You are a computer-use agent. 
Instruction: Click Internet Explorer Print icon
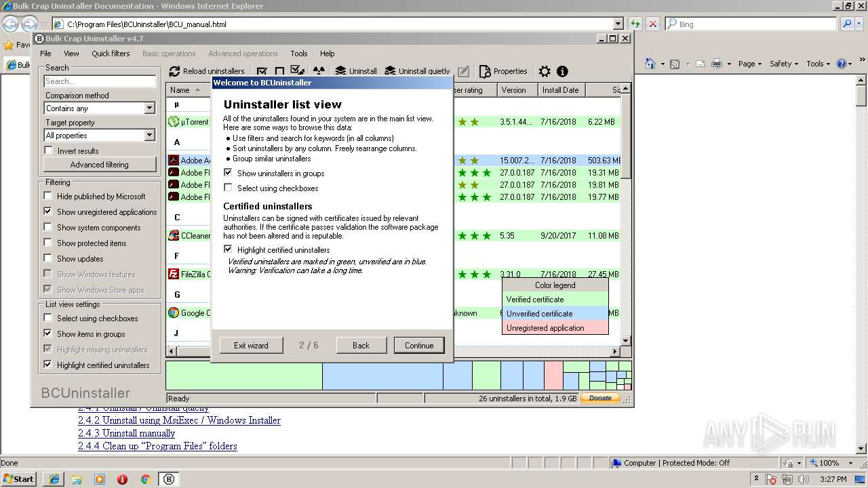(x=717, y=64)
